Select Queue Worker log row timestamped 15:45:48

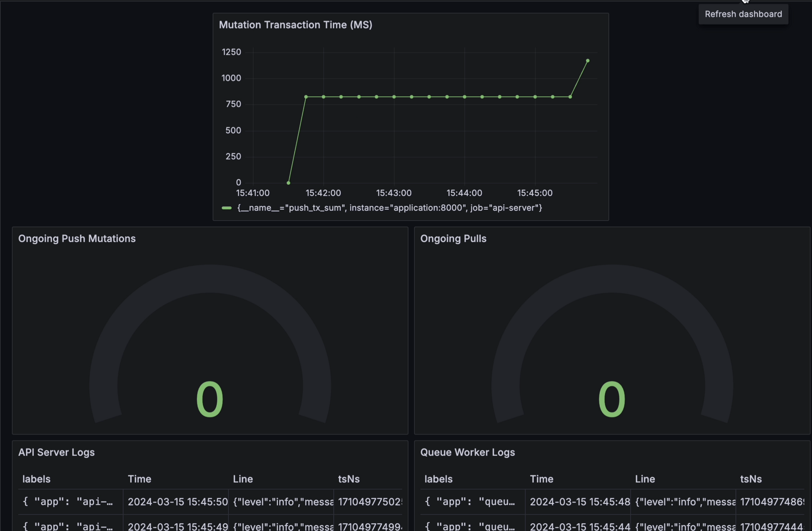click(x=579, y=502)
